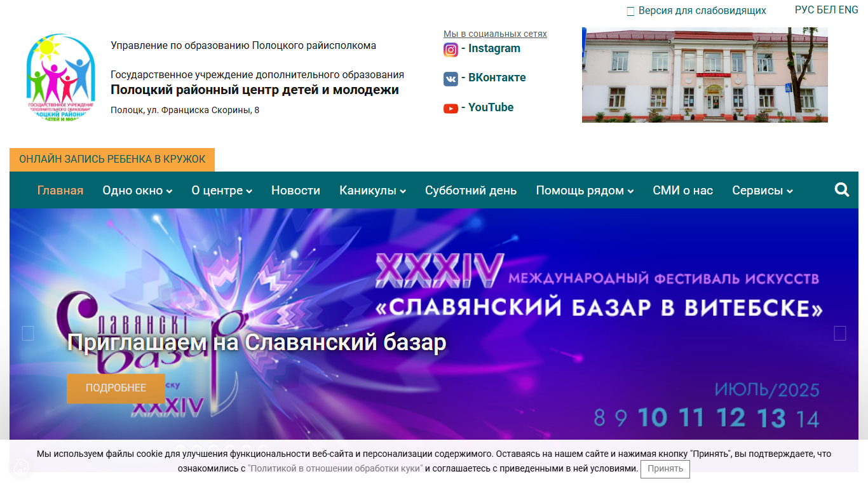Click the cookie settings icon
Screen dimensions: 868x488
pyautogui.click(x=21, y=468)
